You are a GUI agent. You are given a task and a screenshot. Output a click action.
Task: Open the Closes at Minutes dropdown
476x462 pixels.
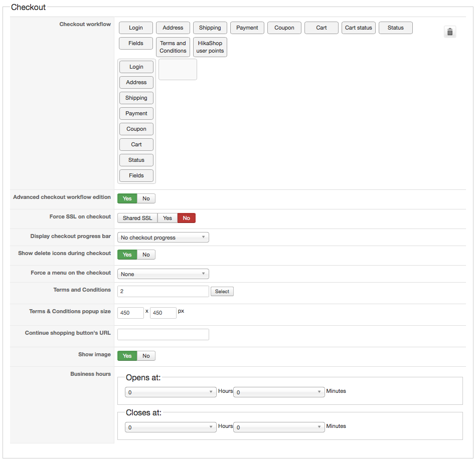[x=279, y=427]
